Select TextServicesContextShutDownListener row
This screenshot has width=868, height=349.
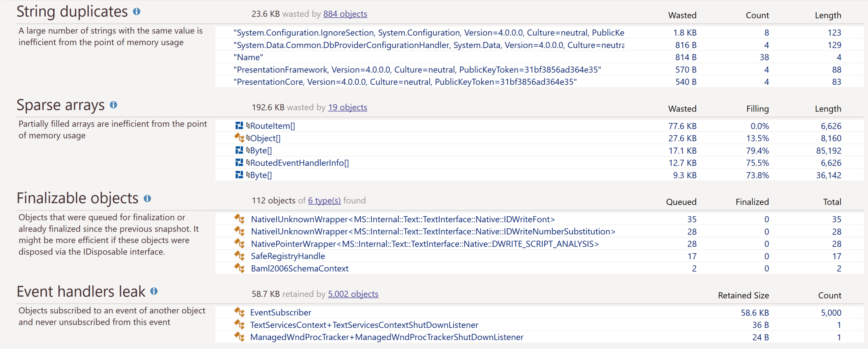(x=539, y=325)
